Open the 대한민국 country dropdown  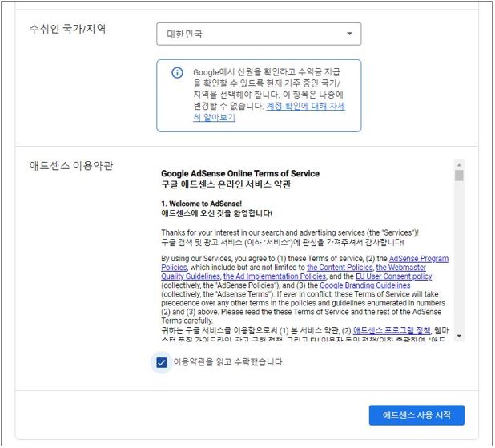click(258, 34)
